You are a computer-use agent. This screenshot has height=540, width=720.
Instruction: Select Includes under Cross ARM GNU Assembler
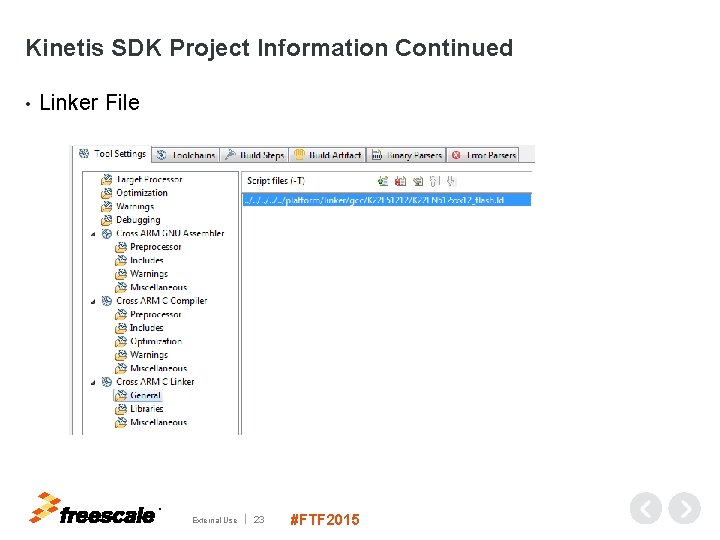140,260
